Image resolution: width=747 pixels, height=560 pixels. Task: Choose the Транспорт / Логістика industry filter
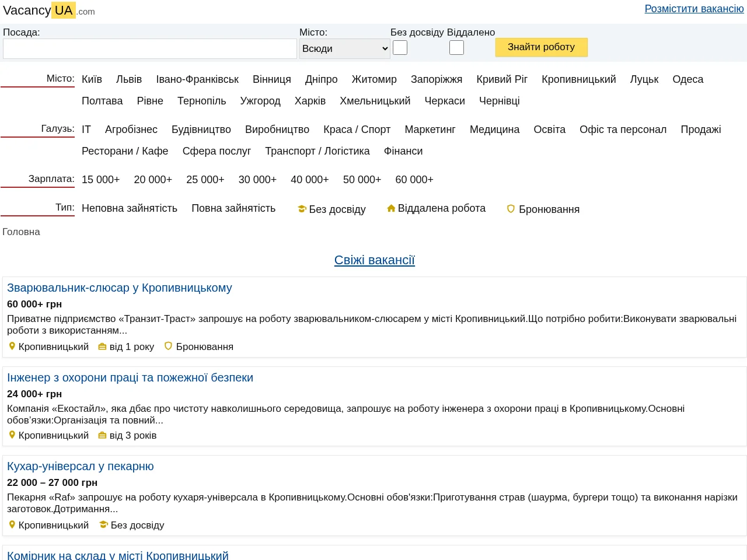point(317,151)
